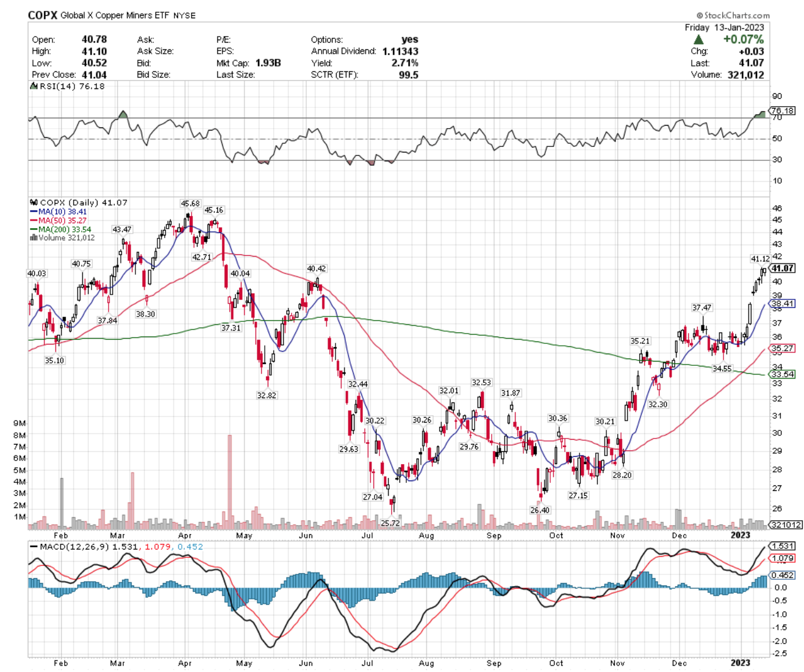Click the Yield value 2.71%

tap(405, 63)
